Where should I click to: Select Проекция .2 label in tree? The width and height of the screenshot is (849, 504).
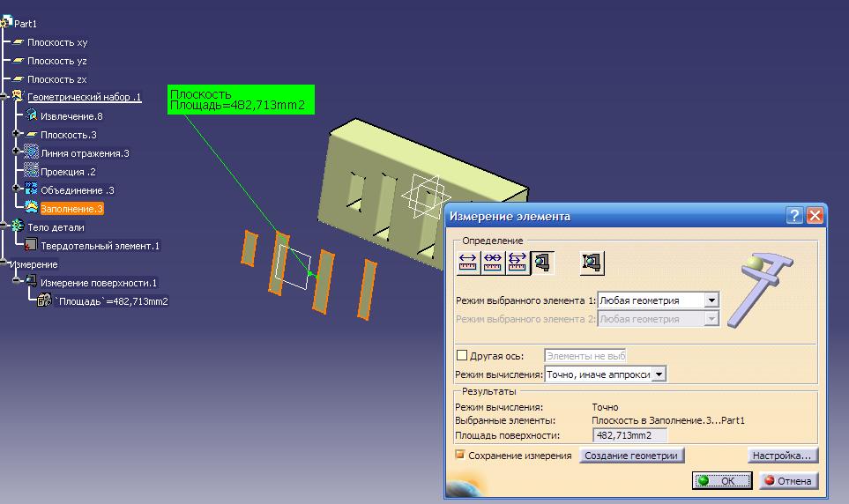(x=68, y=172)
